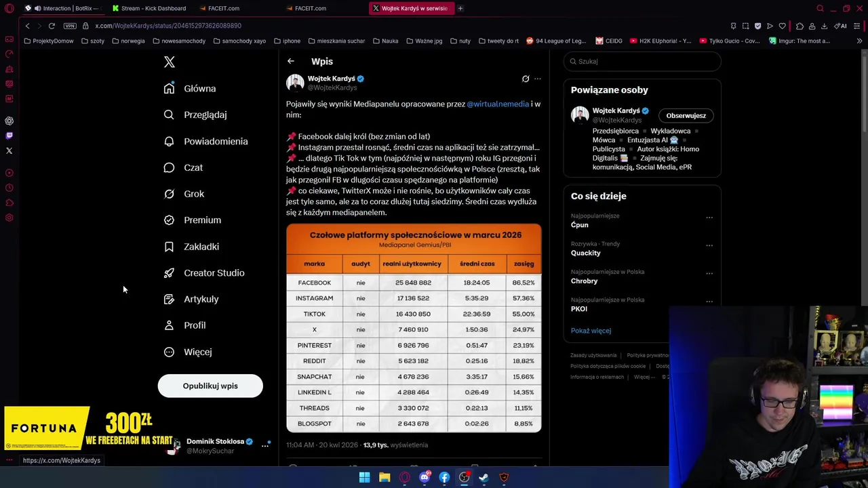Open options for Ćpun trend
The width and height of the screenshot is (868, 488).
click(x=709, y=218)
